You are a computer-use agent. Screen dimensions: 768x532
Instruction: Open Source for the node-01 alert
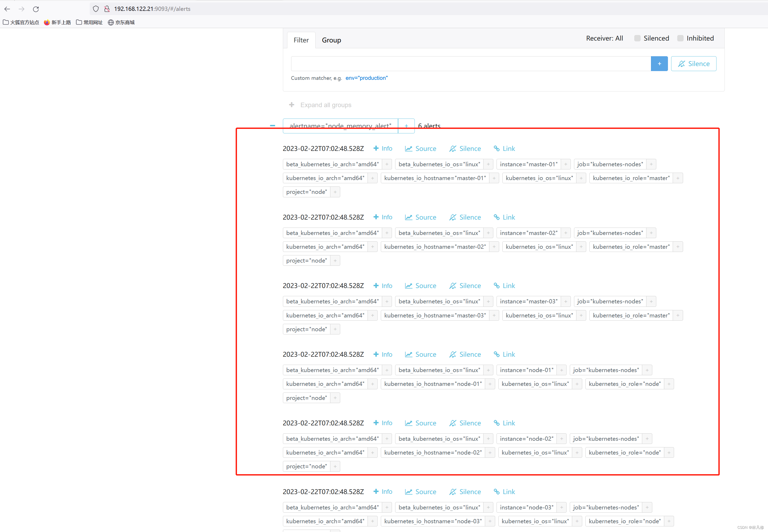click(x=421, y=355)
